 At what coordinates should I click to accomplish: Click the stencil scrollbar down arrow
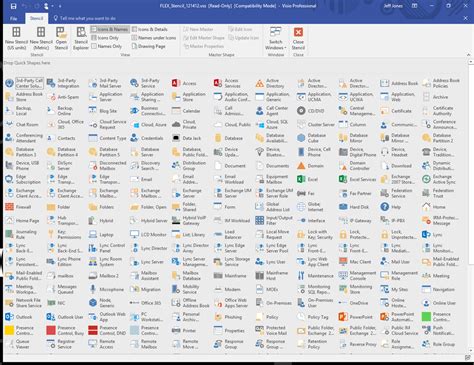tap(471, 350)
